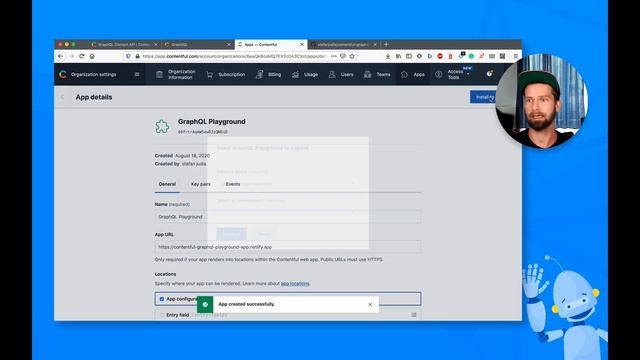The height and width of the screenshot is (360, 640).
Task: Click the Subscription cart icon
Action: [x=209, y=74]
